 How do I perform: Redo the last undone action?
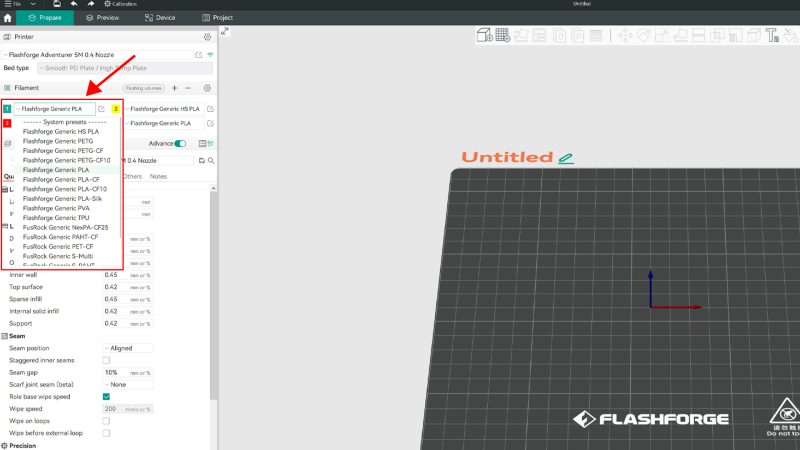[x=91, y=4]
